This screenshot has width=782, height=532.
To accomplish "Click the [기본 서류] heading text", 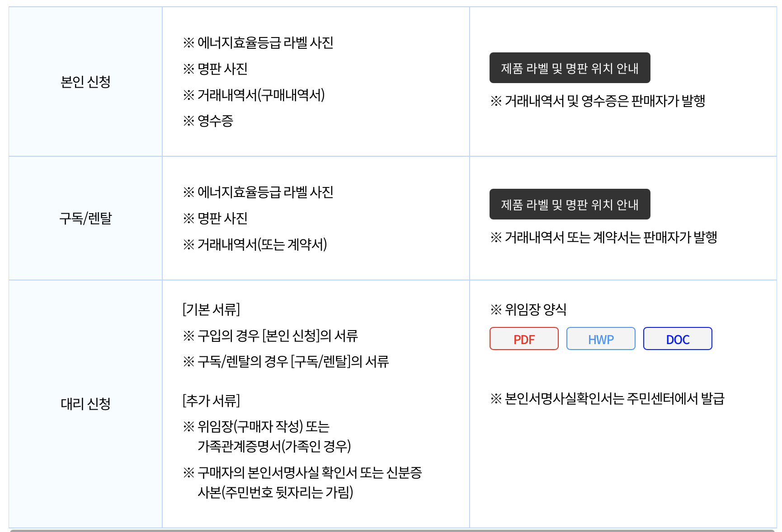I will pyautogui.click(x=211, y=310).
